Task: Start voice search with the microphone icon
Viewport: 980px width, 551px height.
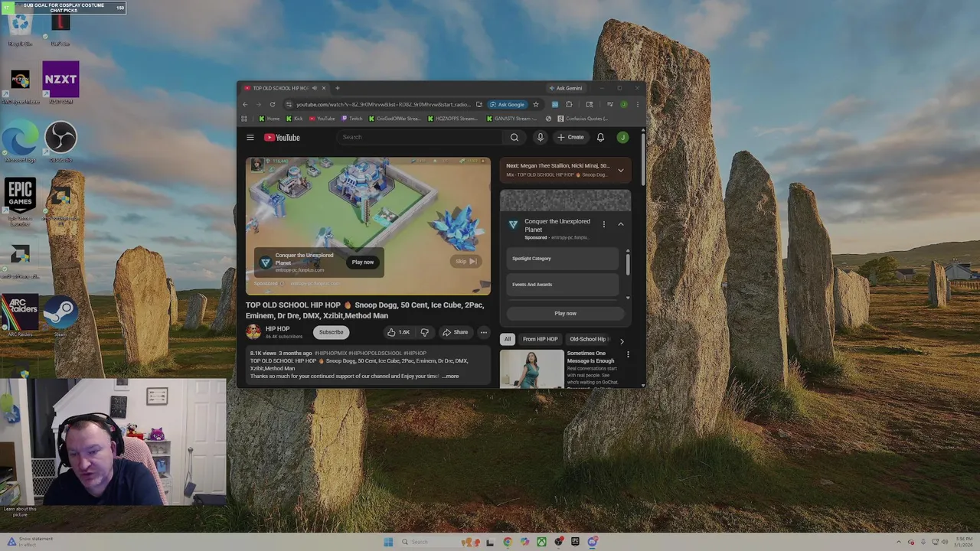Action: [x=541, y=137]
